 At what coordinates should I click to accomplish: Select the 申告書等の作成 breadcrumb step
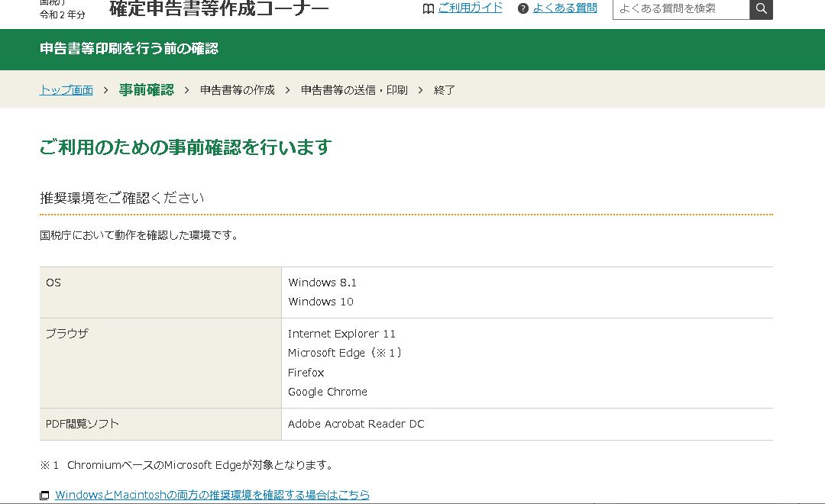click(x=237, y=90)
